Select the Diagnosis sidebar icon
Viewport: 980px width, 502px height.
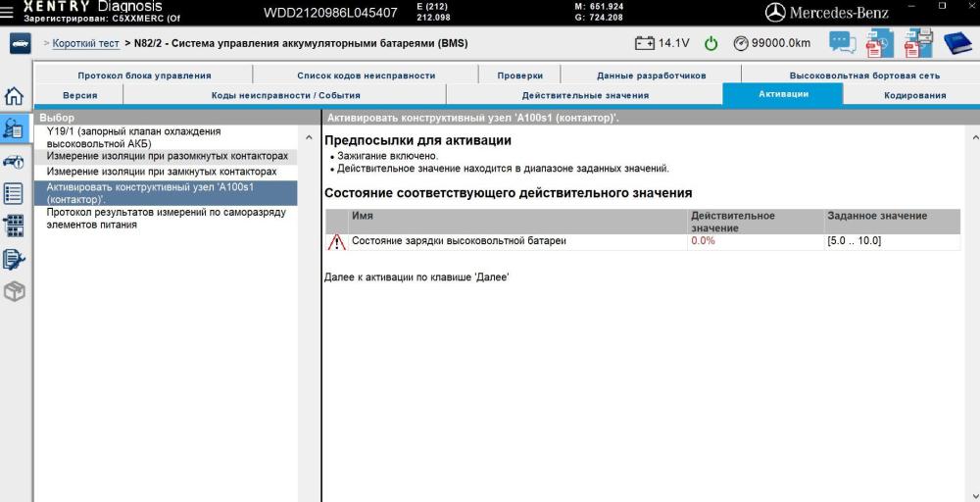[14, 128]
